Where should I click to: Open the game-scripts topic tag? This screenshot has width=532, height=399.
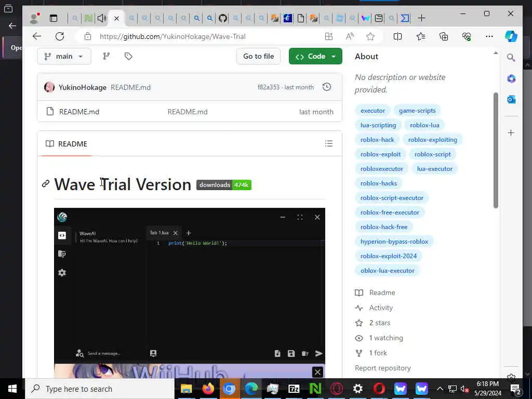pos(417,111)
